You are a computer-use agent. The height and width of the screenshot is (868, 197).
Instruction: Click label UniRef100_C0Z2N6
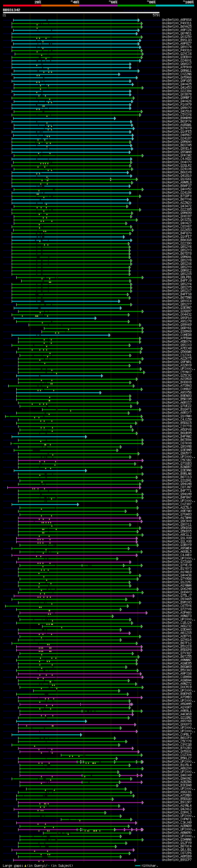coord(177,74)
